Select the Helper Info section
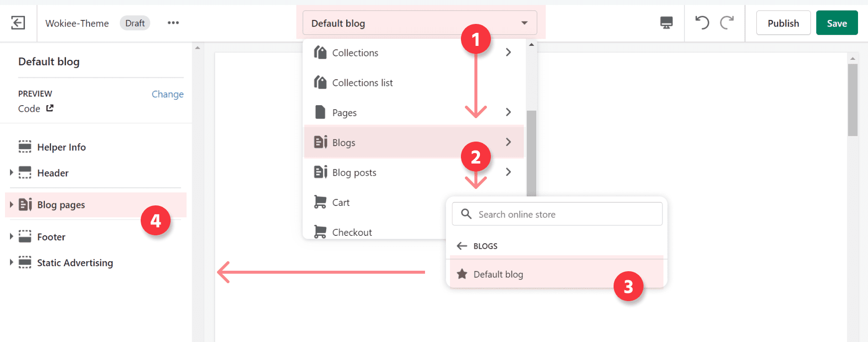 coord(61,147)
